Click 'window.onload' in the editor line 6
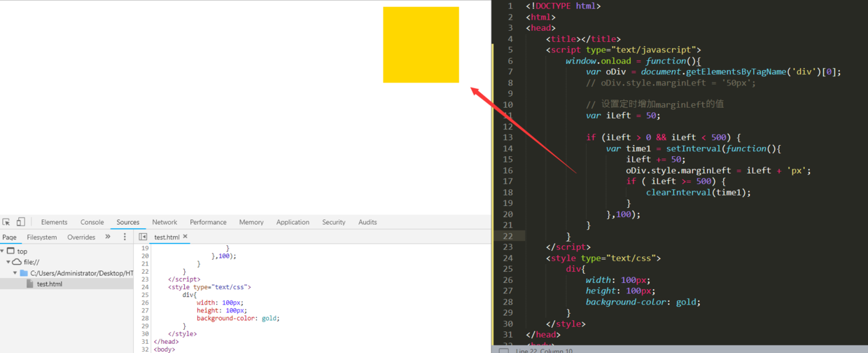Screen dimensions: 868x353 pyautogui.click(x=598, y=61)
